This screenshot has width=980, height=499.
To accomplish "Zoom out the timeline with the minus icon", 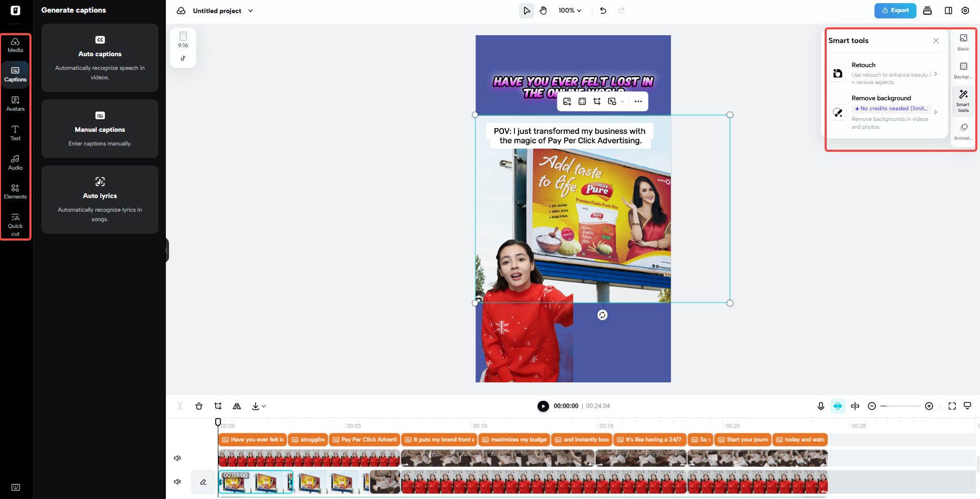I will coord(872,406).
